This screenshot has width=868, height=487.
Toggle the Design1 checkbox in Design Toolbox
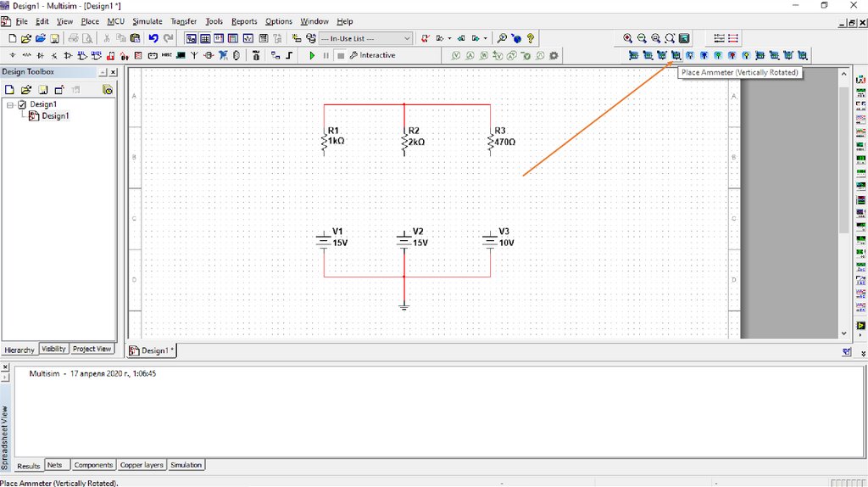[23, 104]
